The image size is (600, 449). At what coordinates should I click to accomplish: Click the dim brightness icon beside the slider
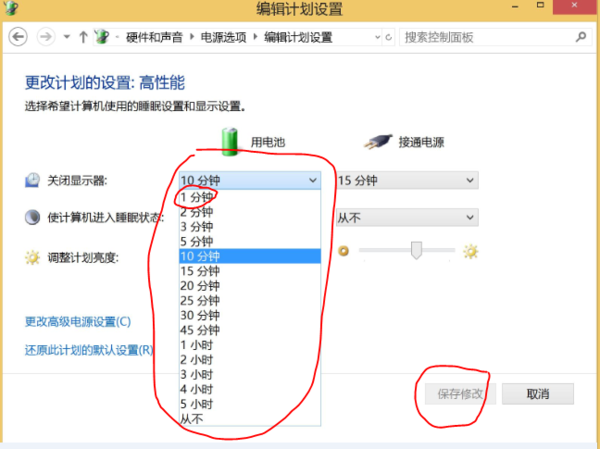pyautogui.click(x=344, y=251)
